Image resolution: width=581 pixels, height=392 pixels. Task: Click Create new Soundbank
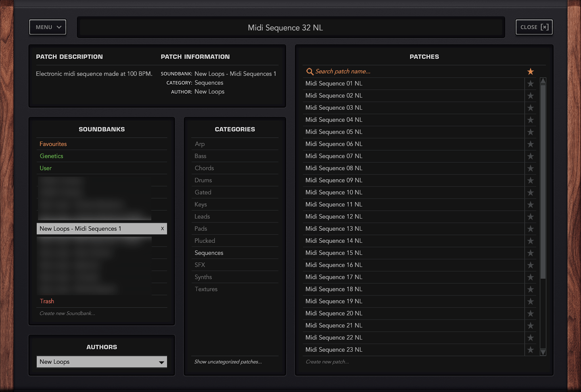pos(67,313)
